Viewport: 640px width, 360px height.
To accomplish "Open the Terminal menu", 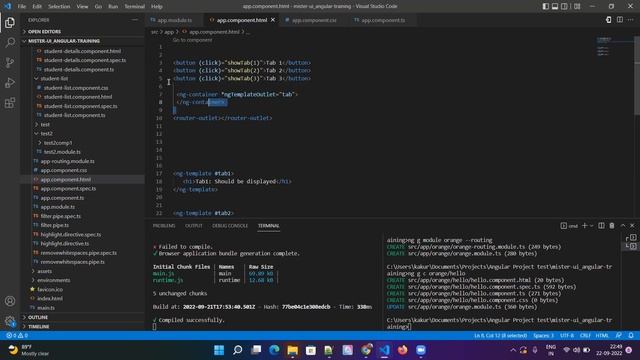I will (x=134, y=7).
